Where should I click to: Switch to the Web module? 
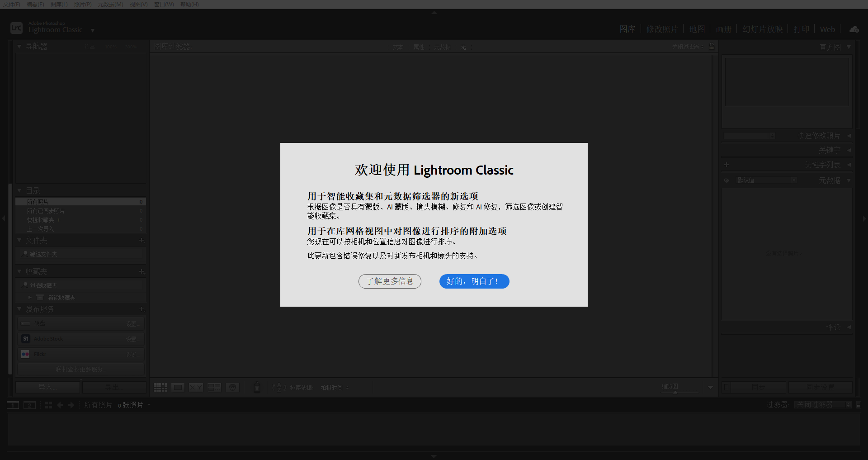(x=827, y=29)
